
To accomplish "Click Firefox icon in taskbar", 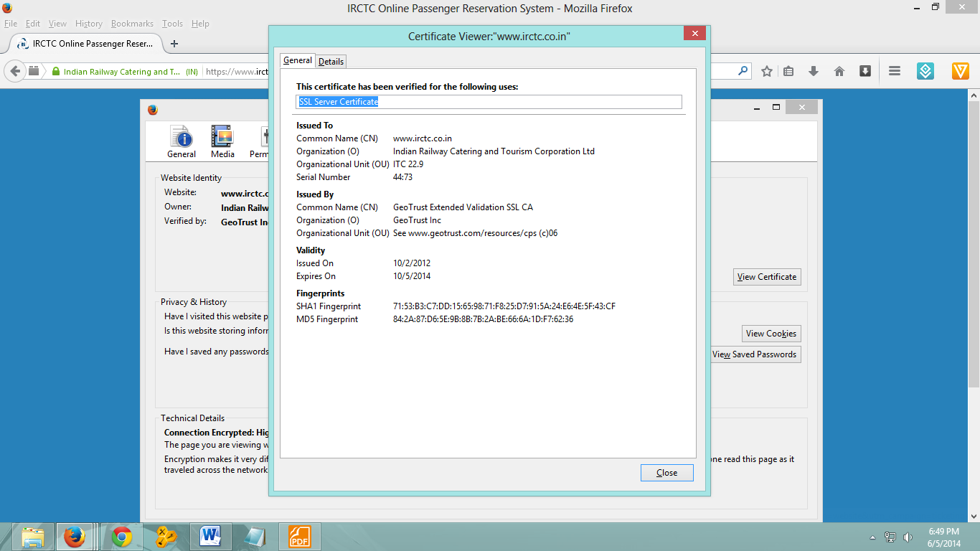I will (75, 537).
